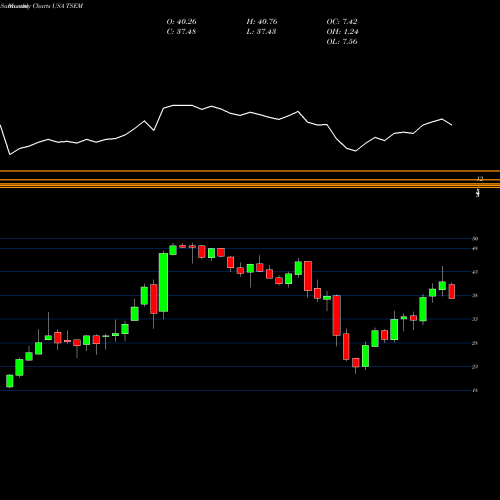Click the first green candlestick on the left
This screenshot has width=500, height=500.
(x=10, y=381)
